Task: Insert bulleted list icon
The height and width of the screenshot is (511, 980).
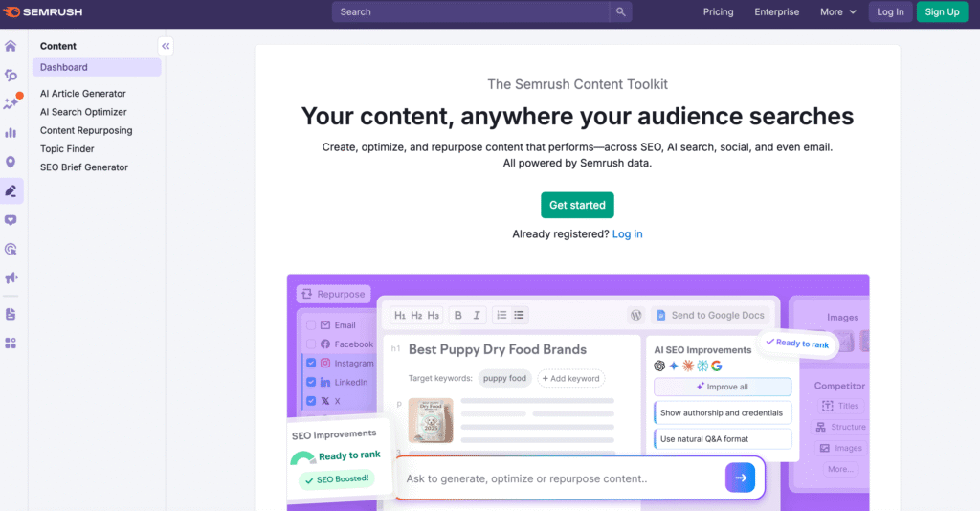Action: click(x=519, y=316)
